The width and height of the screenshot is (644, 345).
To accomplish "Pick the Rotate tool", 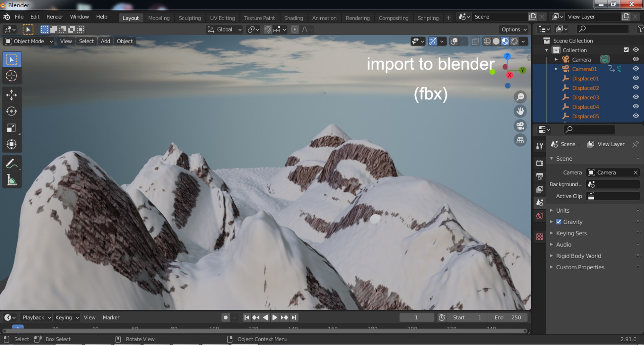I will click(12, 111).
